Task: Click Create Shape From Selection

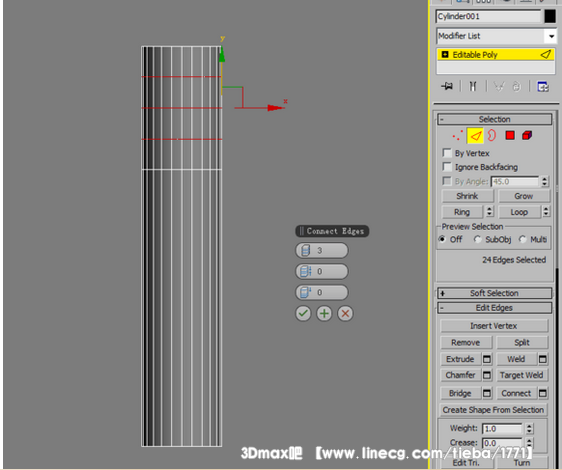Action: pyautogui.click(x=493, y=410)
